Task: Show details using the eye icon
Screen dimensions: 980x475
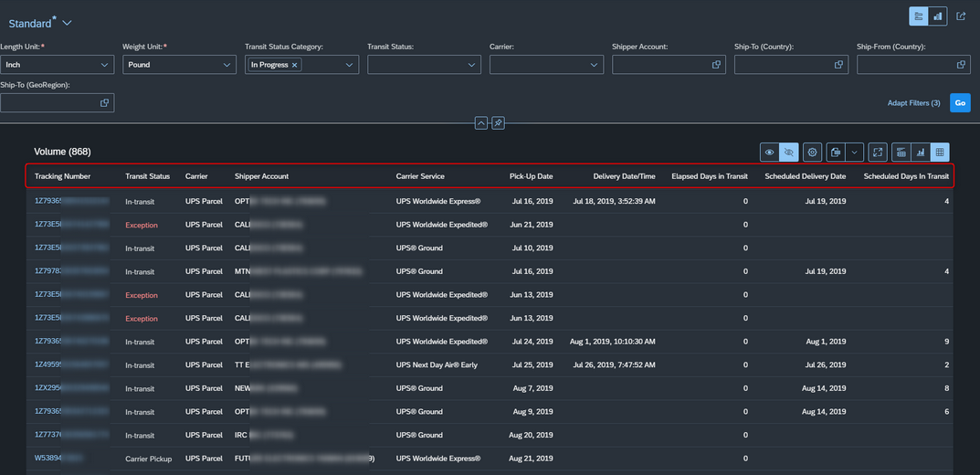Action: click(769, 152)
